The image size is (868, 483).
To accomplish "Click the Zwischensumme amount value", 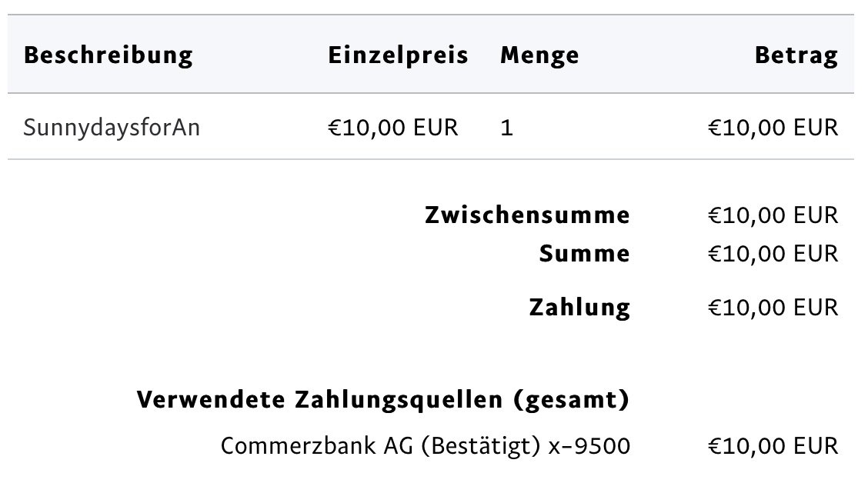I will pos(773,215).
